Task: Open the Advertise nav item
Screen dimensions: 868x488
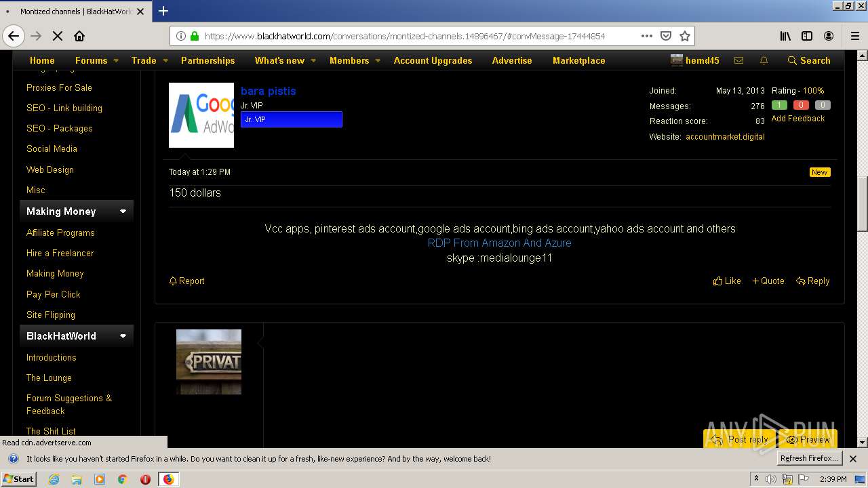Action: (x=512, y=60)
